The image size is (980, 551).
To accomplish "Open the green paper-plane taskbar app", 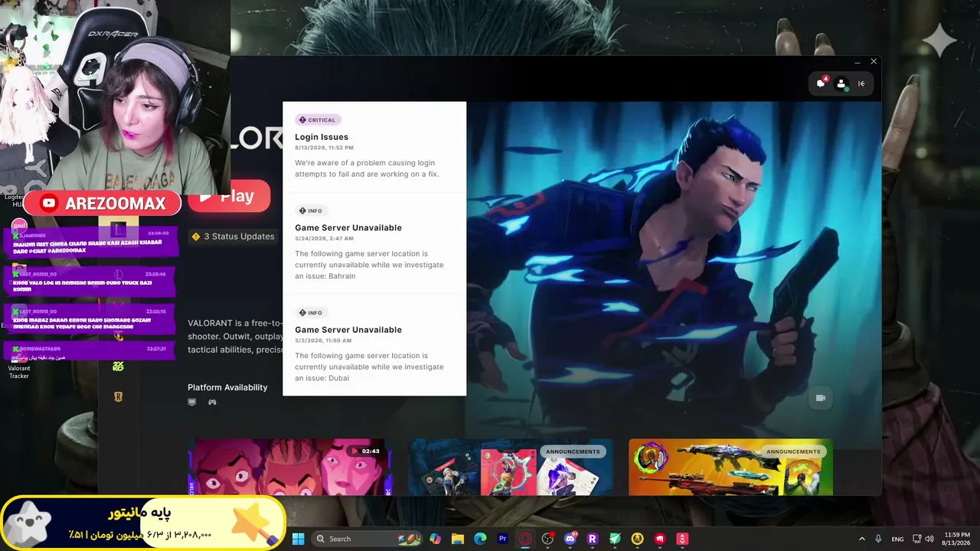I will click(x=615, y=539).
